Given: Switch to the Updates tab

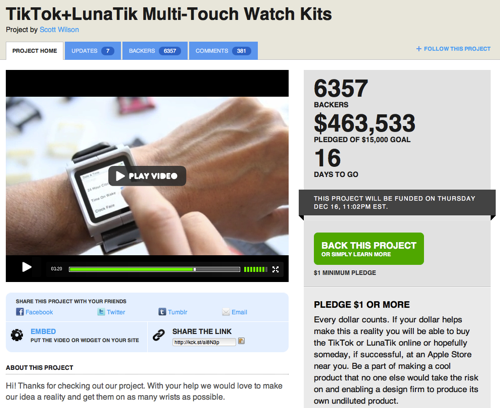Looking at the screenshot, I should pyautogui.click(x=93, y=51).
